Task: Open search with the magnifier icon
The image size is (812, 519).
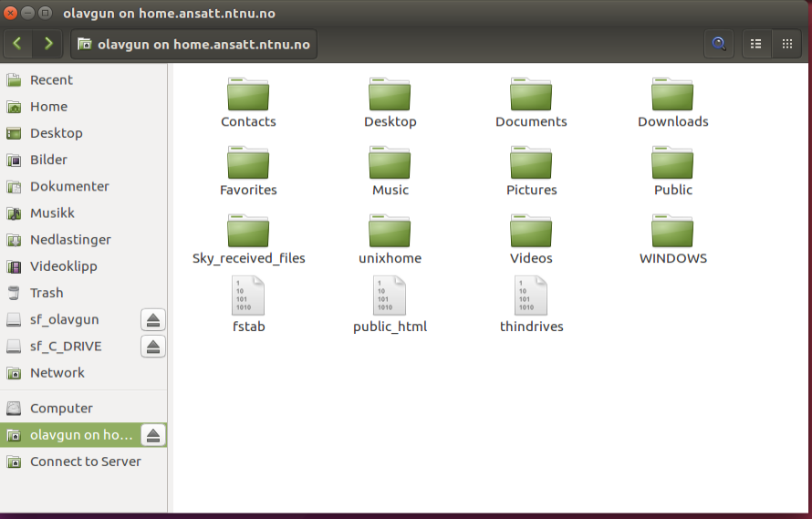Action: (x=719, y=44)
